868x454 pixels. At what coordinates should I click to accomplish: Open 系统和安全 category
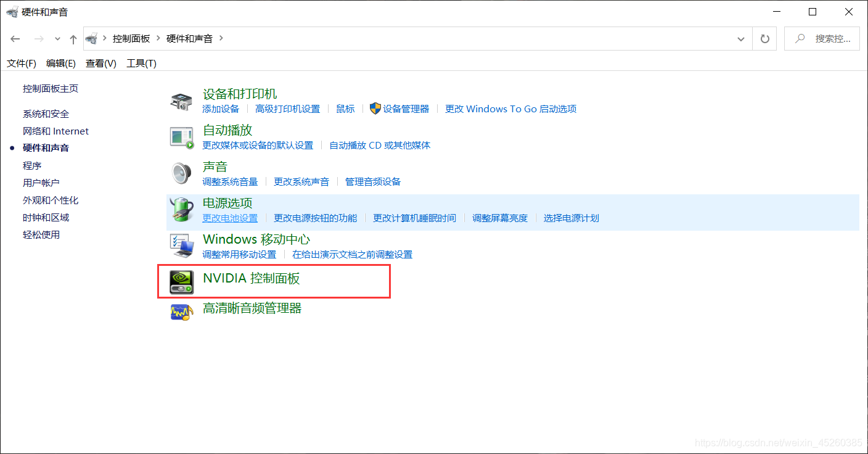coord(46,114)
